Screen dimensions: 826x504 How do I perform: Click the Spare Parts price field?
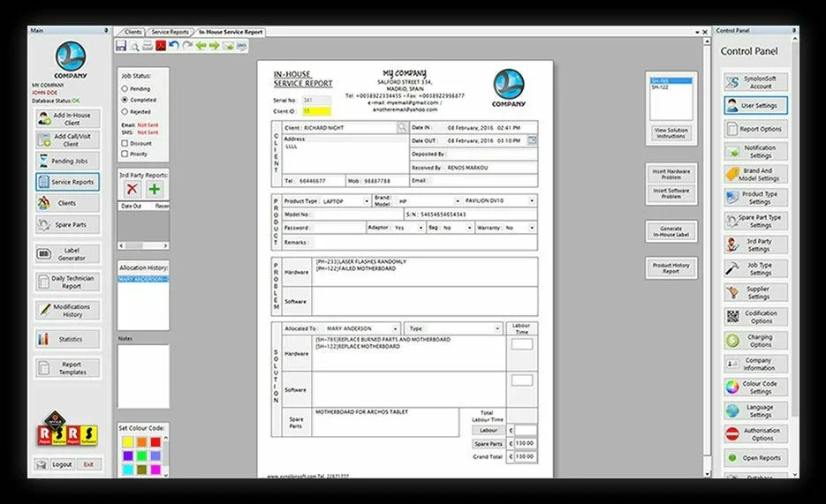525,443
